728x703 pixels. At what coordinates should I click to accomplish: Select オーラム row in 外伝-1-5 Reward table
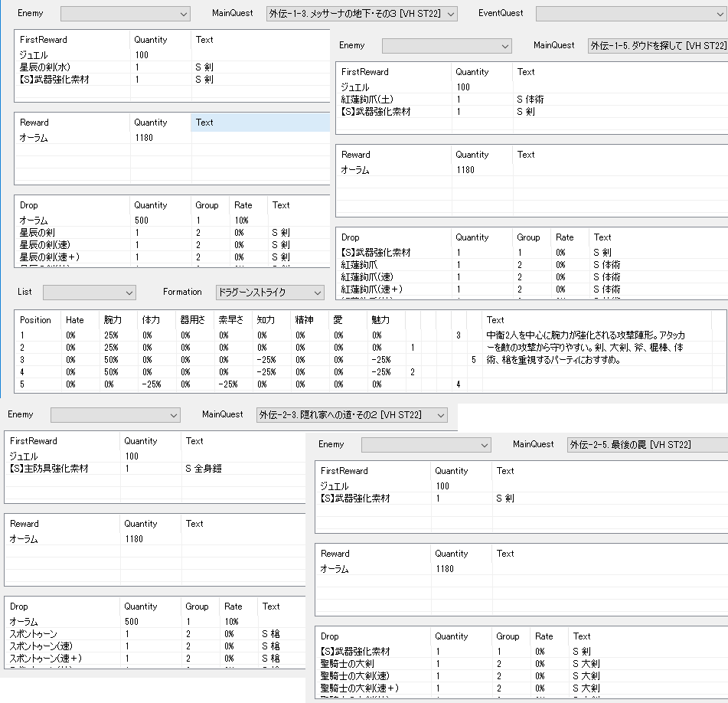(531, 170)
